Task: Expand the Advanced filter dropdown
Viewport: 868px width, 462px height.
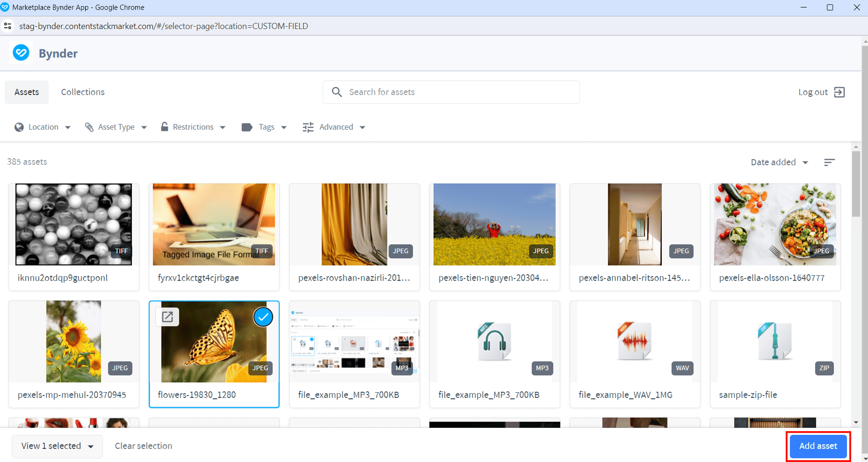Action: coord(362,127)
